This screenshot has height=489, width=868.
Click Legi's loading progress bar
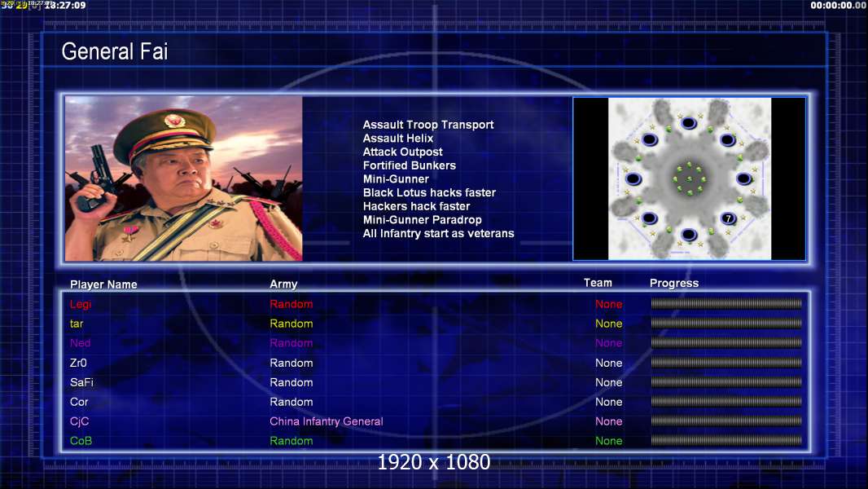(726, 303)
